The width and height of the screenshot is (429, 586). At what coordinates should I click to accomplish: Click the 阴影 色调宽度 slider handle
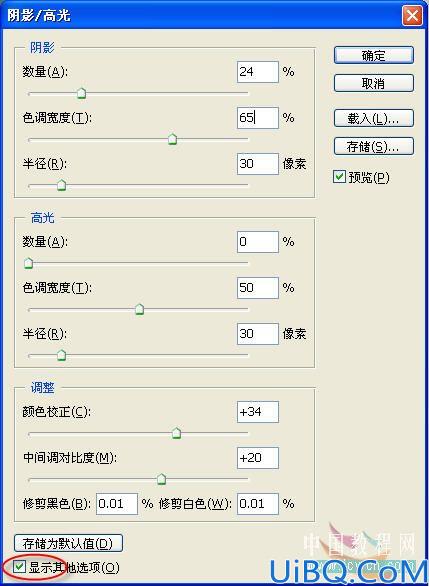172,139
